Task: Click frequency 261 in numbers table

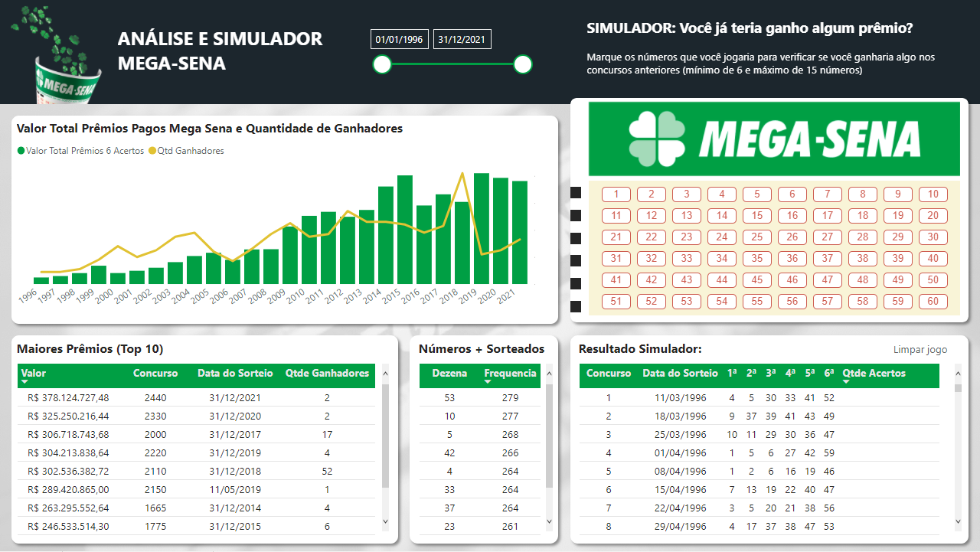Action: point(511,526)
